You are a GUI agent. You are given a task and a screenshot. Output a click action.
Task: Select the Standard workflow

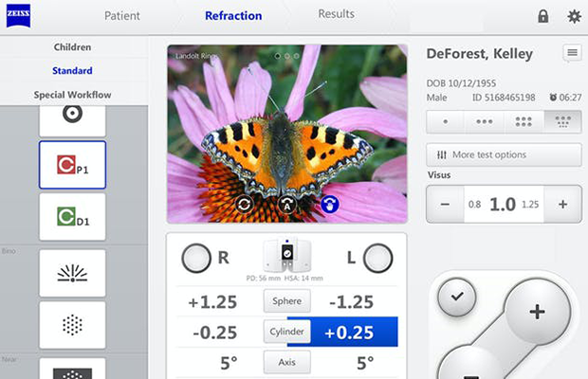[x=72, y=70]
